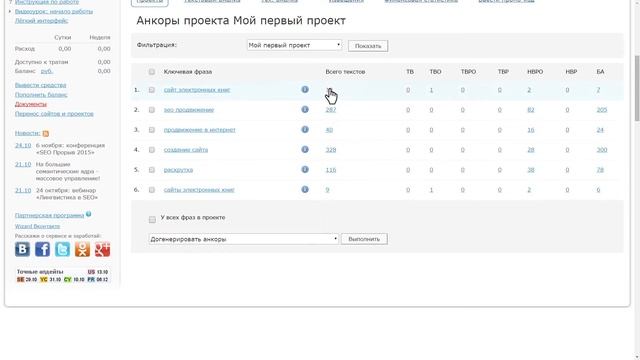Viewport: 640px width, 360px height.
Task: Open info icon for 'сайты электронных книг' row
Action: point(305,189)
